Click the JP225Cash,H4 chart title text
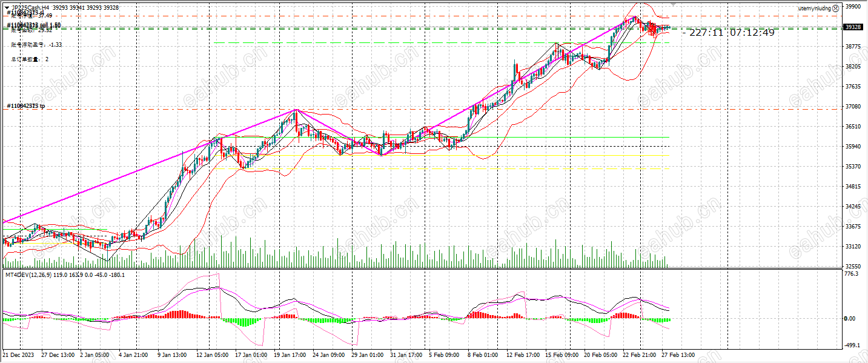This screenshot has width=868, height=363. [30, 8]
